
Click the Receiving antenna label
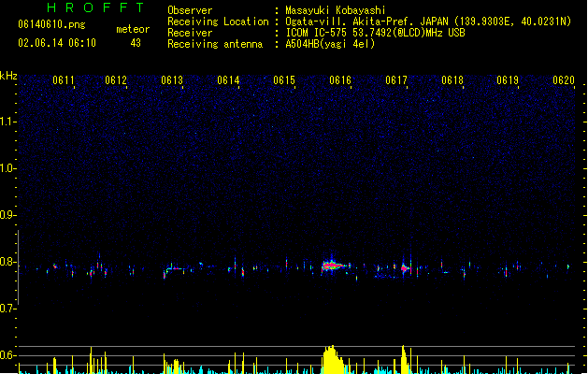pyautogui.click(x=215, y=44)
